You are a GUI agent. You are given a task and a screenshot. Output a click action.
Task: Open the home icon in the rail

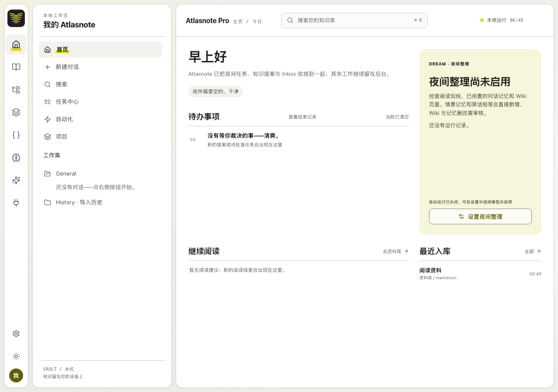coord(16,44)
